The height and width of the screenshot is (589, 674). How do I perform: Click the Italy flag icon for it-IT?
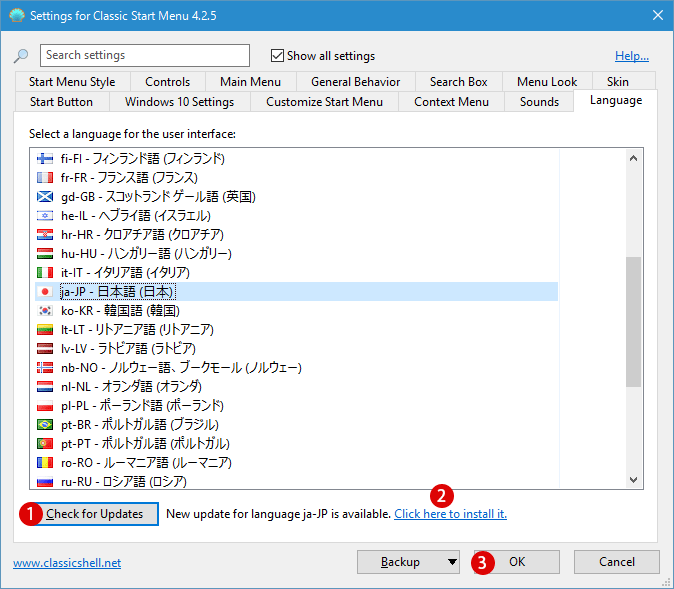(45, 273)
